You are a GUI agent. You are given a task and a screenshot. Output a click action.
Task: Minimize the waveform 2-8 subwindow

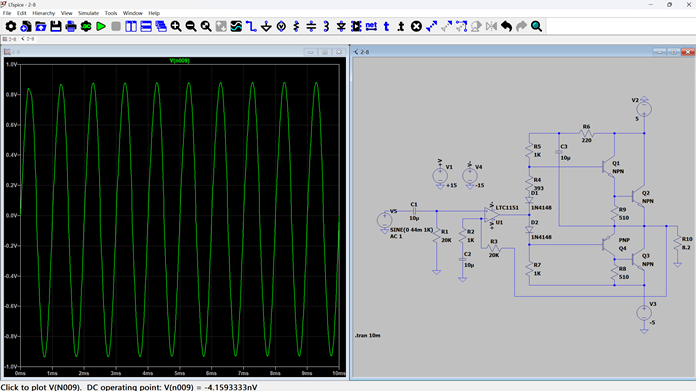[x=310, y=52]
